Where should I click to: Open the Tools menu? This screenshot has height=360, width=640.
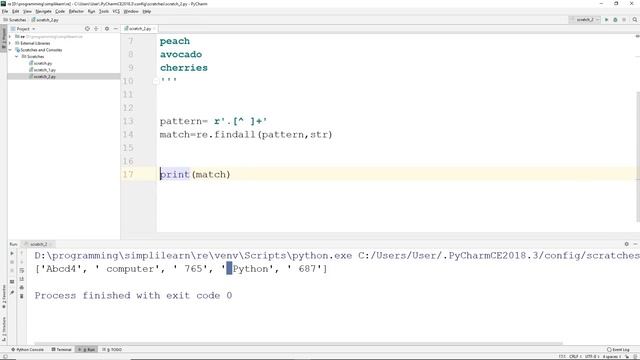click(104, 11)
